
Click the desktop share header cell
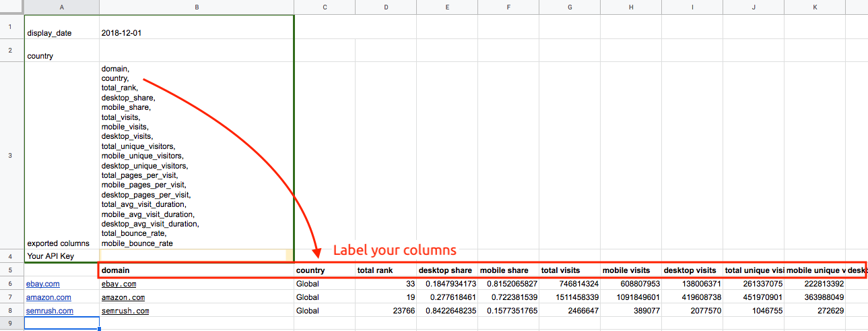coord(447,270)
